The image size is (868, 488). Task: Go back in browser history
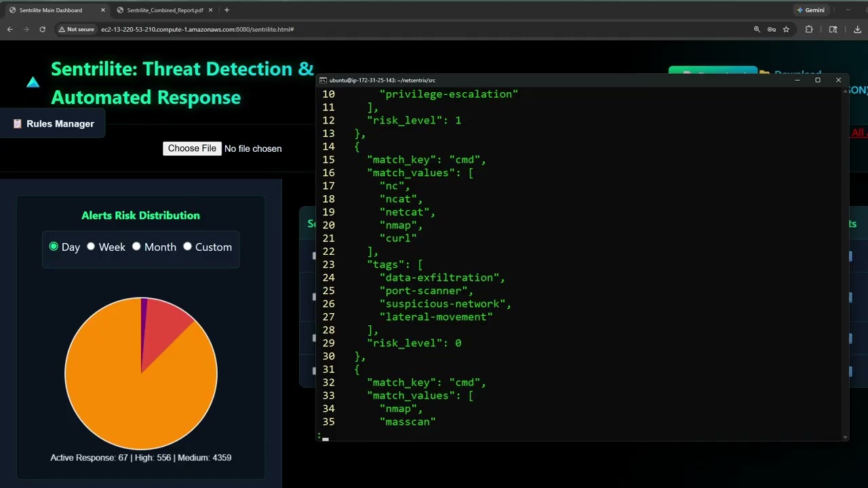coord(9,29)
